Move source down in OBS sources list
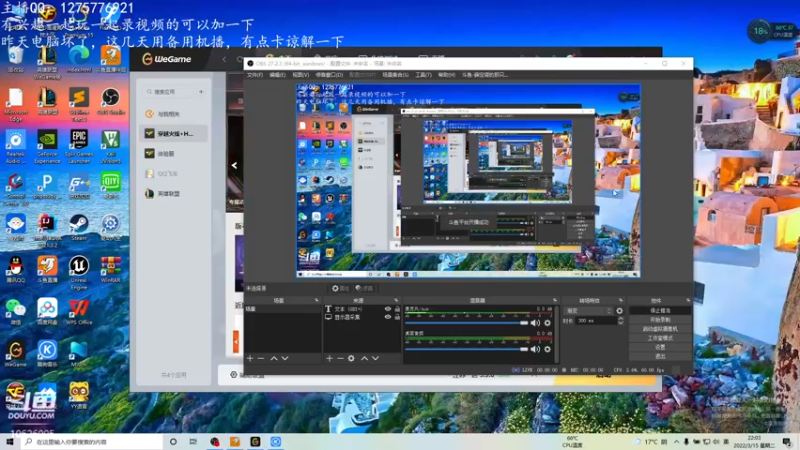The height and width of the screenshot is (450, 800). click(376, 359)
